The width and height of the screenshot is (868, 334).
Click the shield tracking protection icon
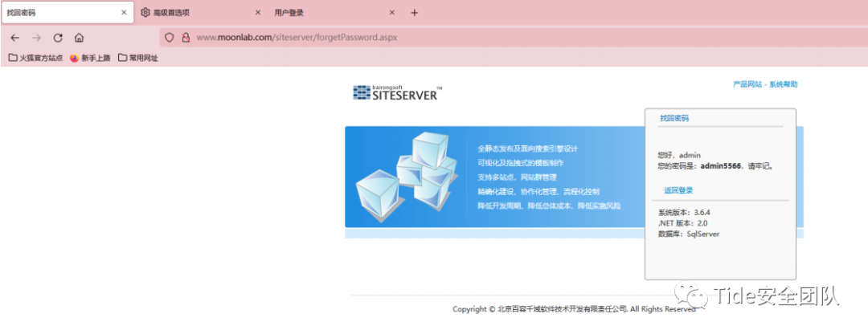coord(170,38)
